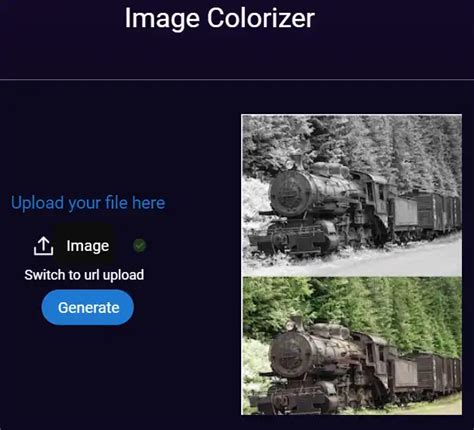
Task: Click the upload arrow tray icon
Action: [x=43, y=246]
